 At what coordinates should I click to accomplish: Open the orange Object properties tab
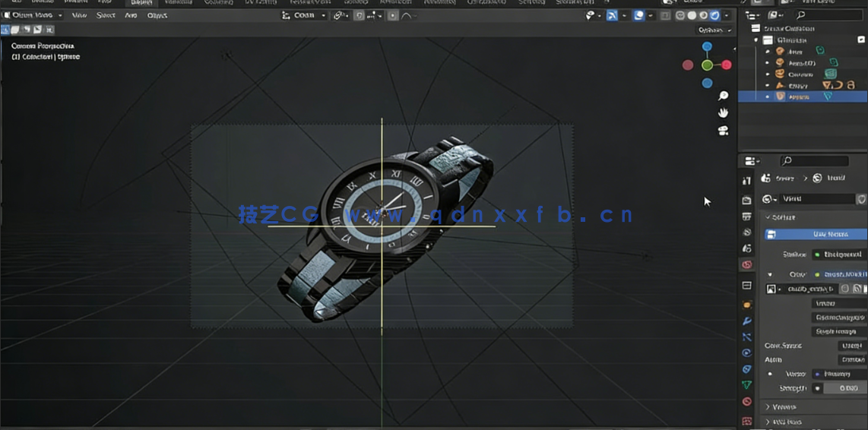[x=746, y=305]
